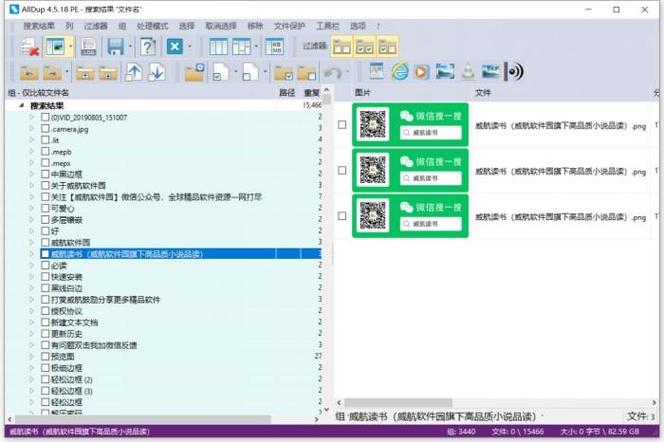Open file with orange media player icon
The image size is (664, 442).
coord(421,72)
